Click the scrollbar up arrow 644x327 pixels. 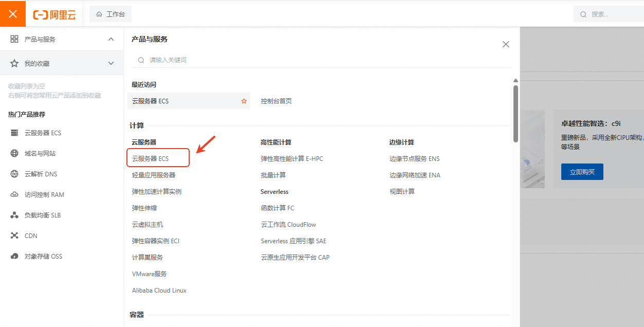516,80
